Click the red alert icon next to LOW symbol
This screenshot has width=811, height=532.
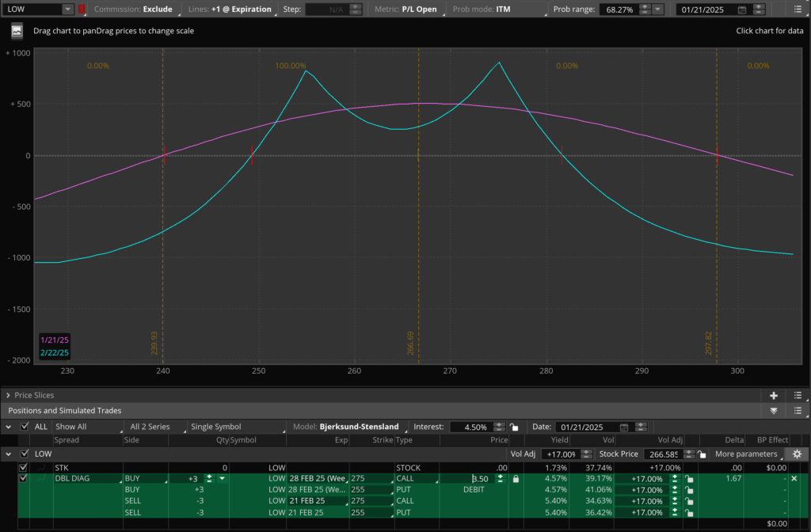tap(82, 9)
